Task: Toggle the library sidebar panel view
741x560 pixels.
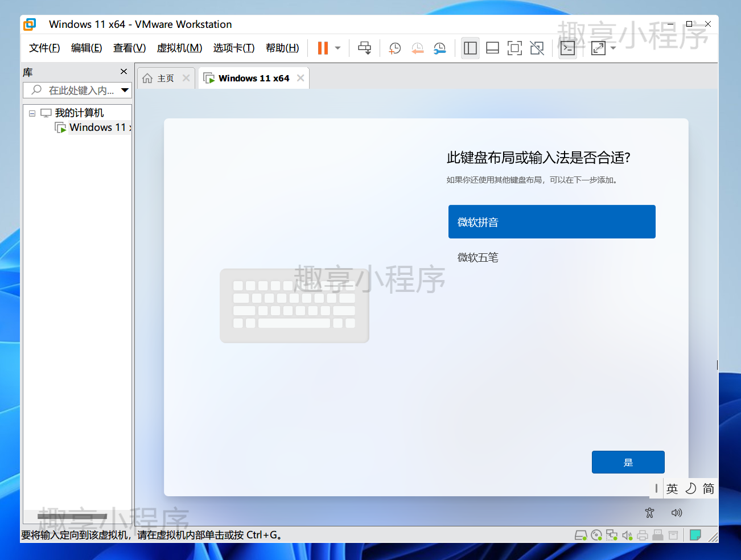Action: click(x=470, y=48)
